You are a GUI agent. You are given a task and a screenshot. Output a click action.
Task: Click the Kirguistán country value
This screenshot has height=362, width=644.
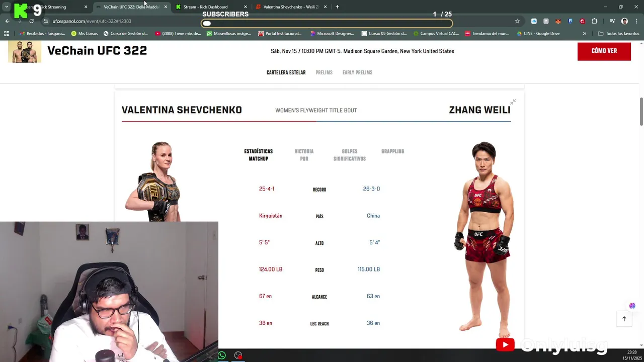[271, 216]
